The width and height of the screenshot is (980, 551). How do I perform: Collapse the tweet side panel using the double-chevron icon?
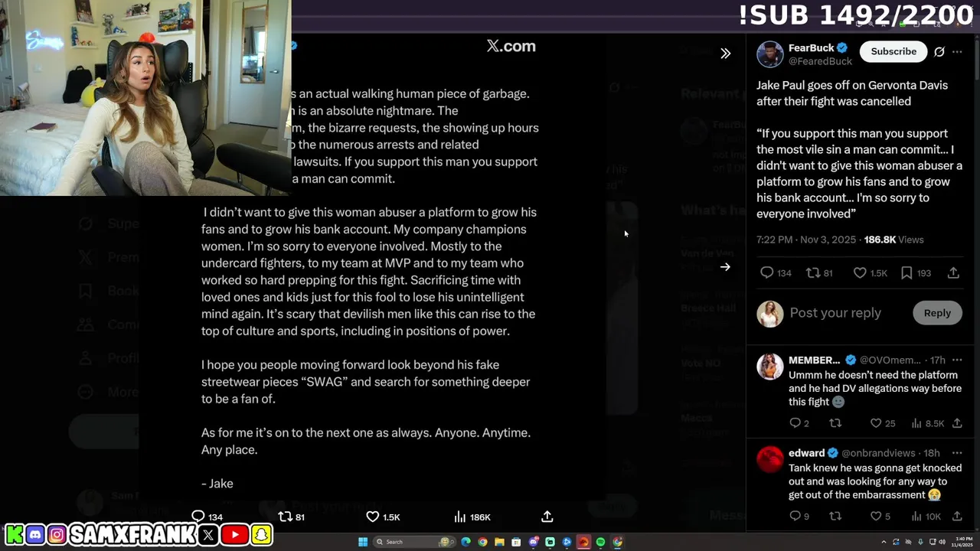(725, 54)
